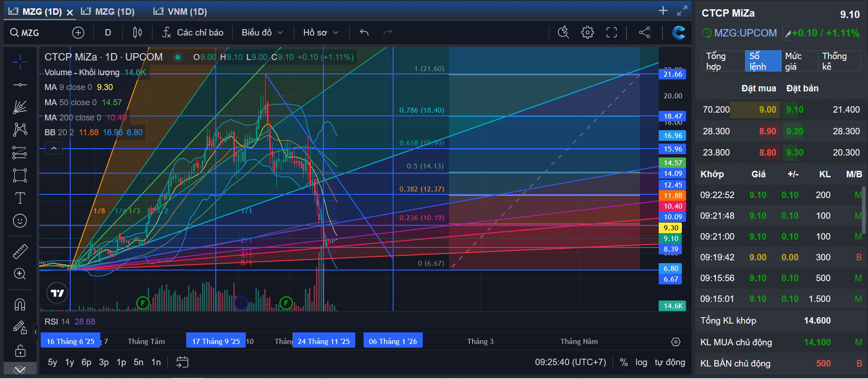Select the 1y time range
Screen dimensions: 868x379
[x=69, y=362]
